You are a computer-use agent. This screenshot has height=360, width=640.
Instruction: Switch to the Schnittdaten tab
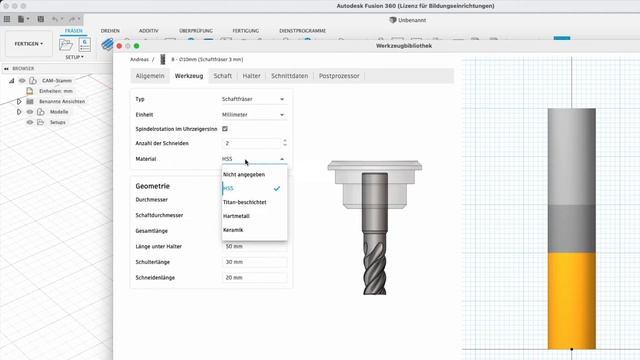click(290, 76)
